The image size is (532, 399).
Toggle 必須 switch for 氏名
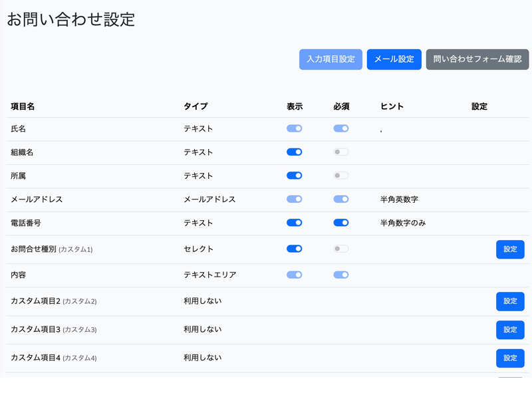pos(340,128)
